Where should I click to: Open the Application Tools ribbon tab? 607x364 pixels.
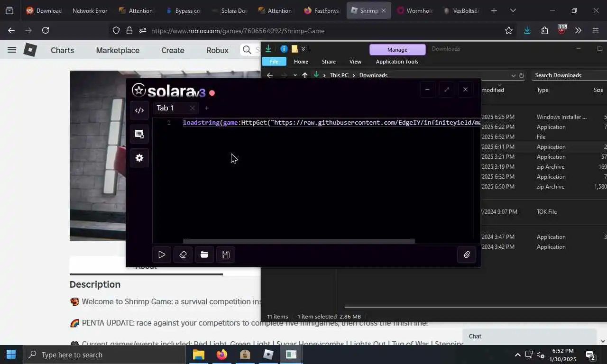tap(397, 62)
